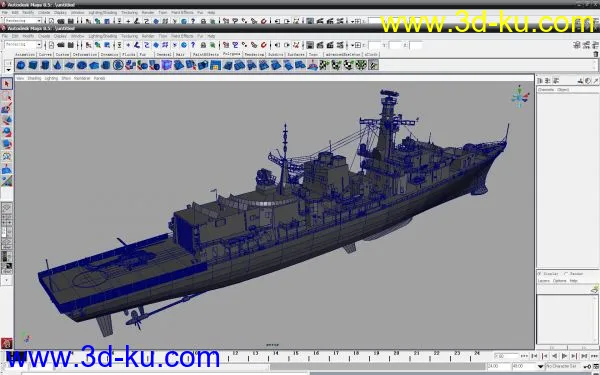Click the polygon cone shelf icon
The height and width of the screenshot is (375, 600).
tap(57, 65)
